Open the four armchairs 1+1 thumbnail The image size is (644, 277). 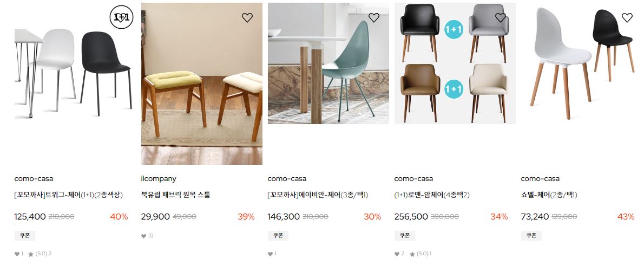[x=455, y=63]
